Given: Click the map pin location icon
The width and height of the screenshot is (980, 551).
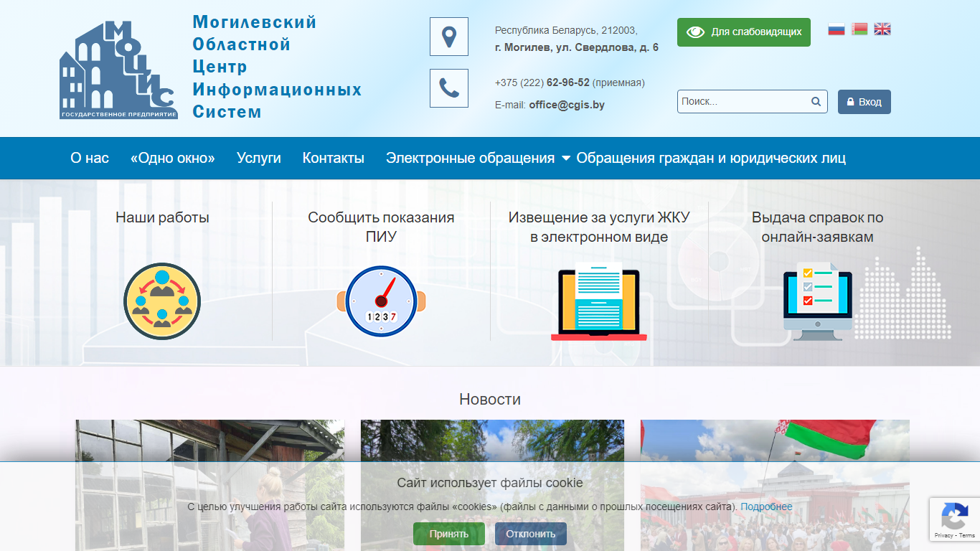Looking at the screenshot, I should click(x=449, y=37).
